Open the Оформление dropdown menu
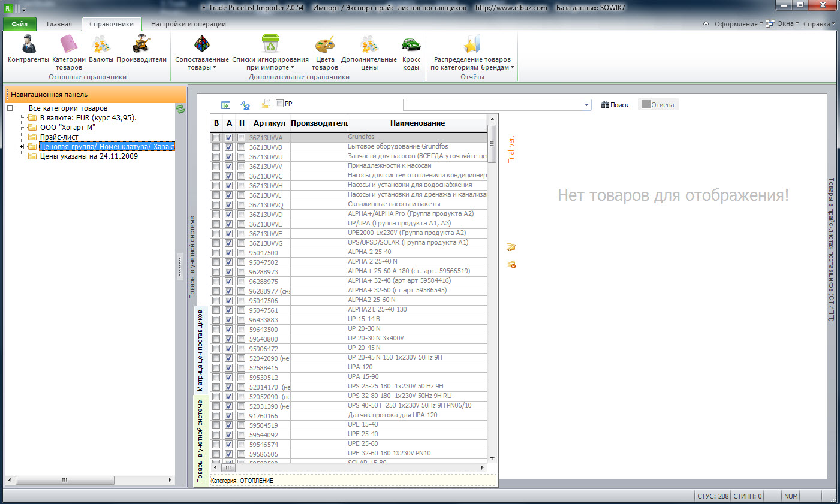The height and width of the screenshot is (504, 840). pos(739,24)
